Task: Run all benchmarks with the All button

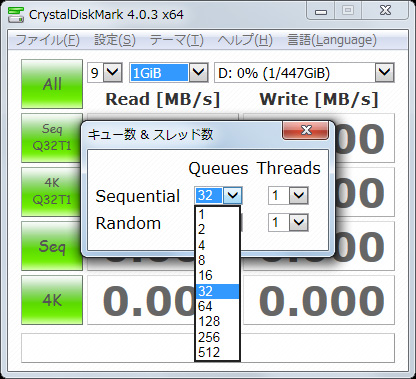Action: [52, 84]
